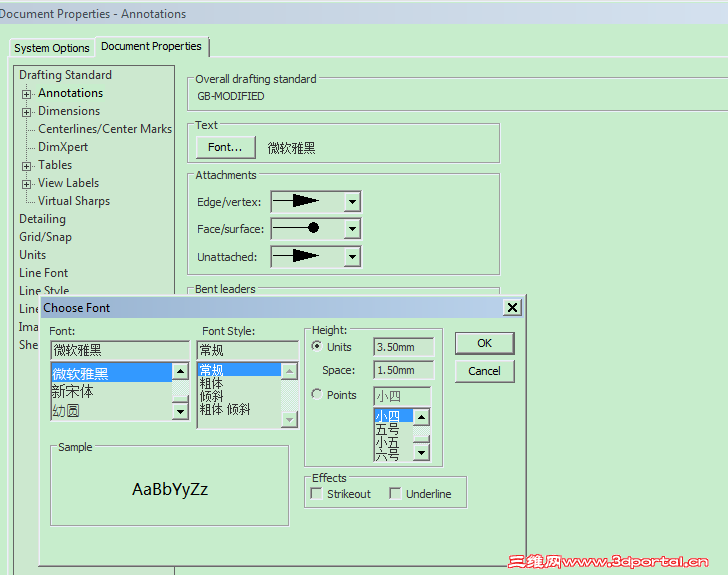Select Drafting Standard in the tree
This screenshot has height=575, width=728.
pos(65,75)
